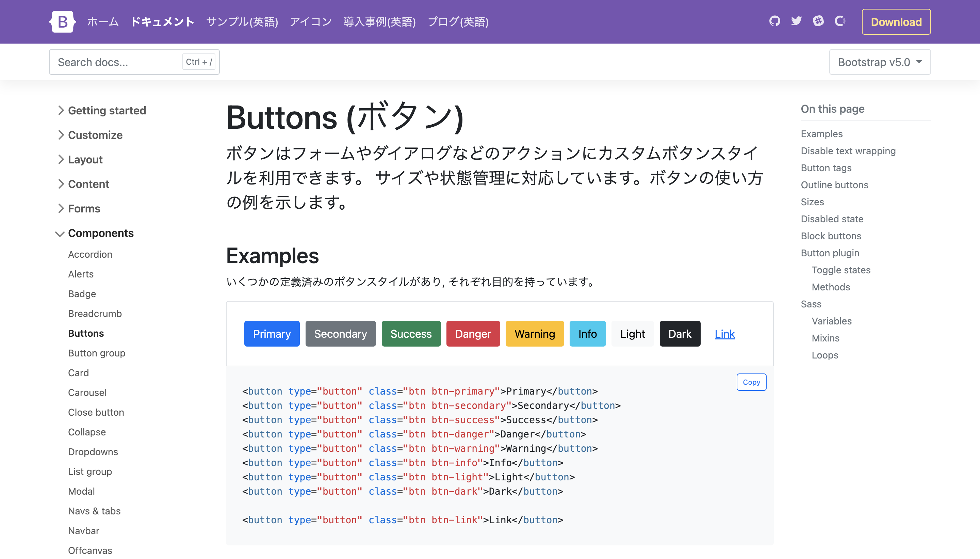The image size is (980, 559).
Task: Click the Light example button
Action: point(632,334)
